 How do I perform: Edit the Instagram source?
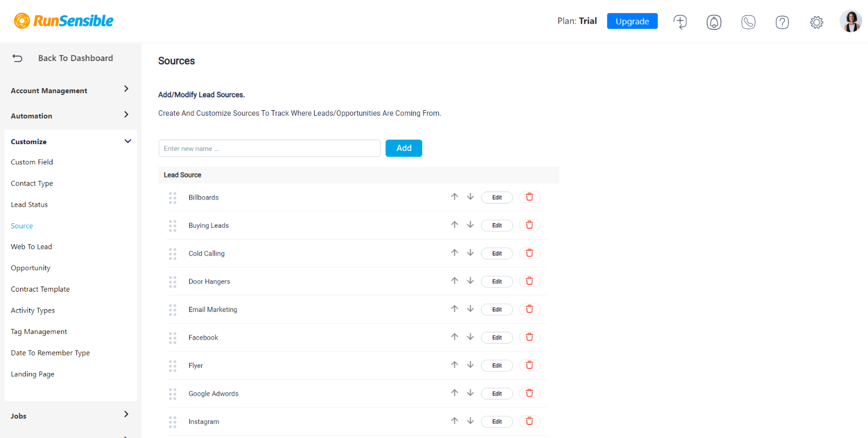(x=497, y=421)
